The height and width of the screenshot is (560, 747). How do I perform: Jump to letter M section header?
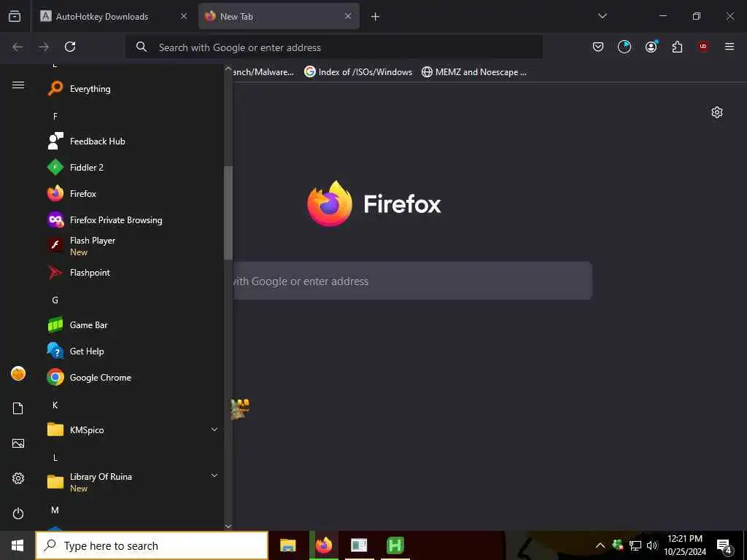click(55, 510)
